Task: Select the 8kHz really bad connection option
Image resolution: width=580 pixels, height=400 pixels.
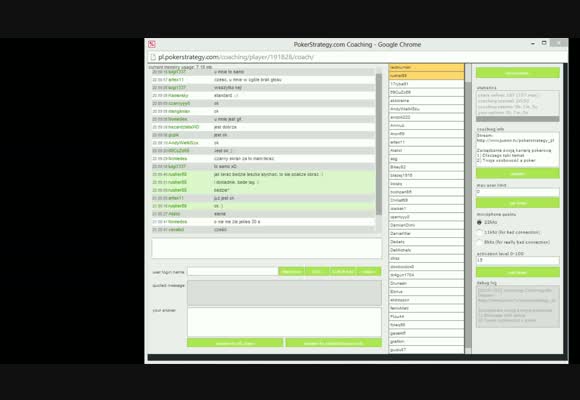Action: tap(479, 242)
